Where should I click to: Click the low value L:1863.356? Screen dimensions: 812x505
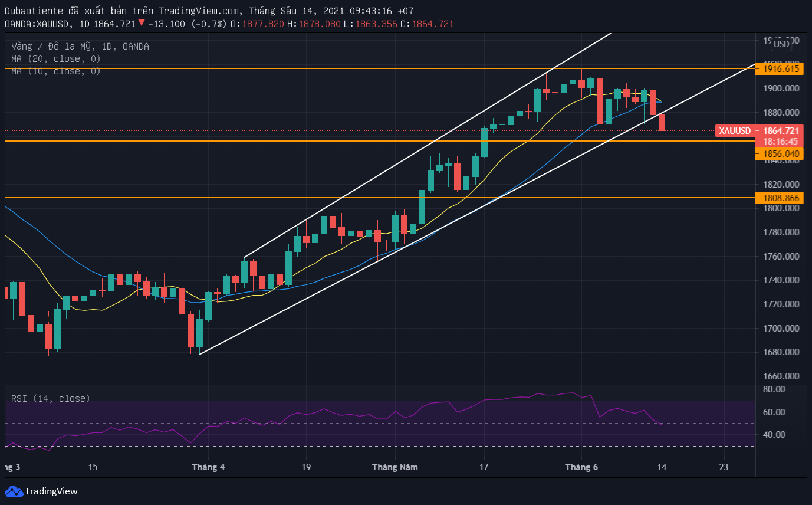point(369,24)
